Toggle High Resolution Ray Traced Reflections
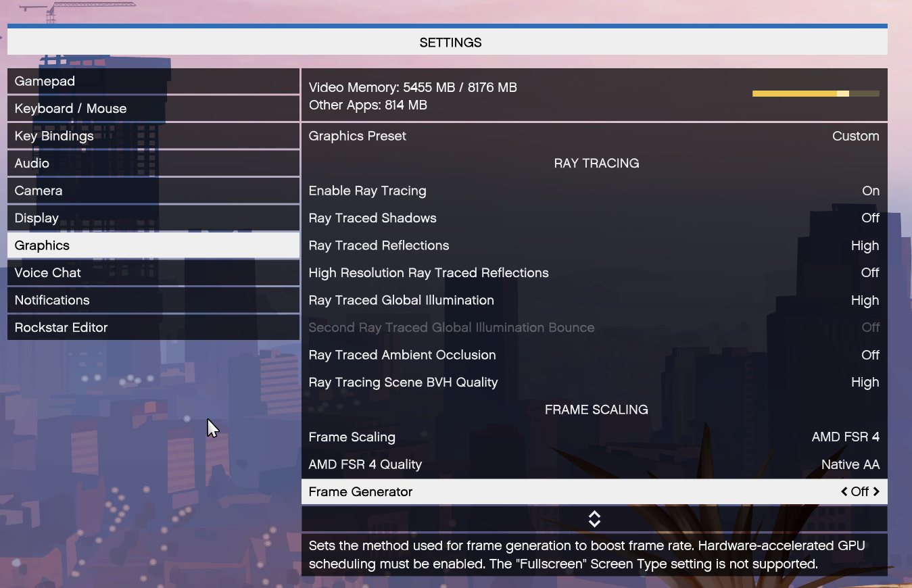912x588 pixels. click(x=594, y=272)
